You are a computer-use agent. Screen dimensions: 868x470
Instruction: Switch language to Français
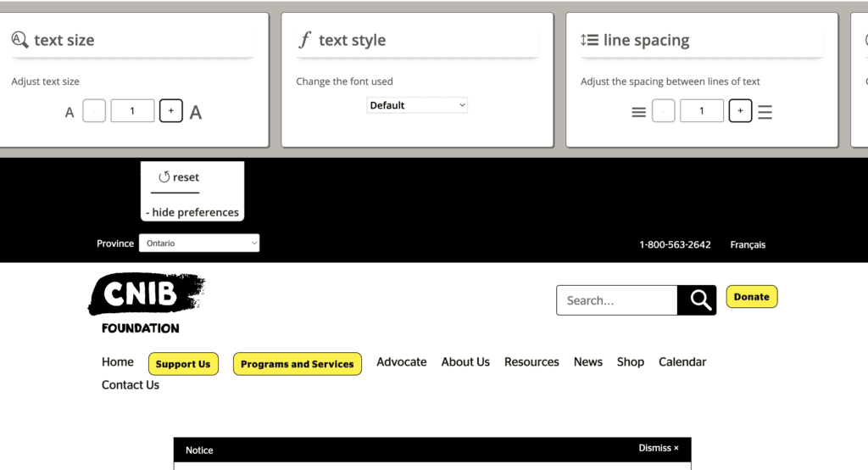click(748, 244)
